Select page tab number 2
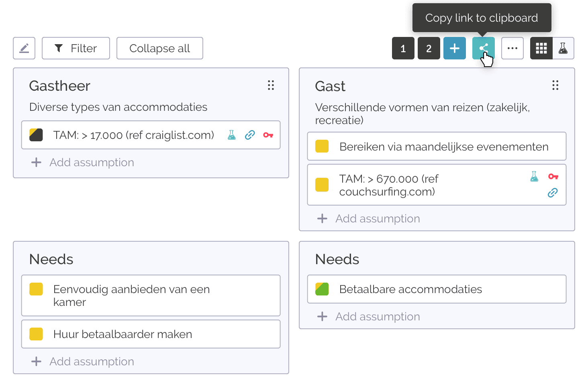The height and width of the screenshot is (387, 588). (429, 48)
